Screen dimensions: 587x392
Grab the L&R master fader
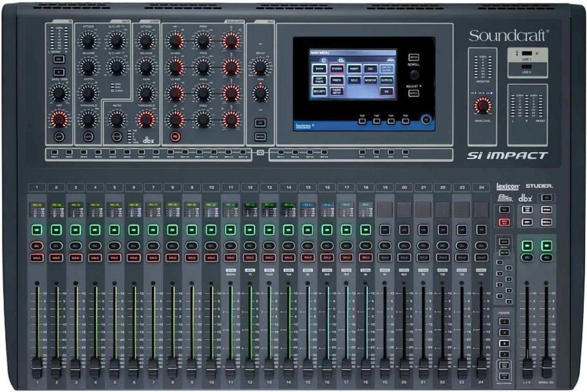coord(528,367)
